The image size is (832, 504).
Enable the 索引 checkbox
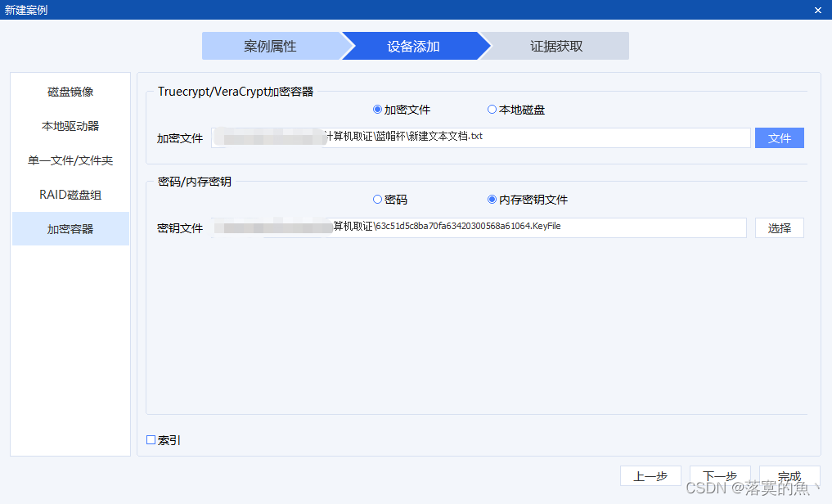click(152, 439)
